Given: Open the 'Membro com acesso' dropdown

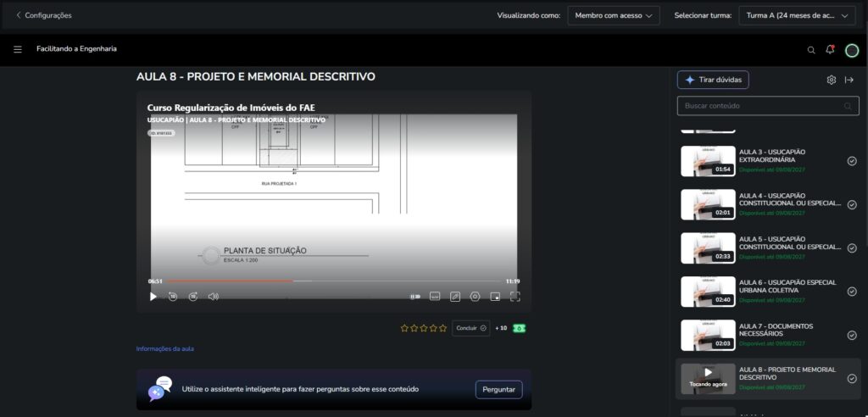Looking at the screenshot, I should (614, 15).
